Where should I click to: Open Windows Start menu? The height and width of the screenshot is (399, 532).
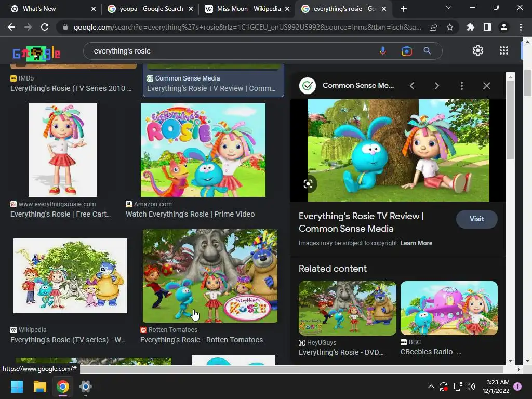coord(17,387)
